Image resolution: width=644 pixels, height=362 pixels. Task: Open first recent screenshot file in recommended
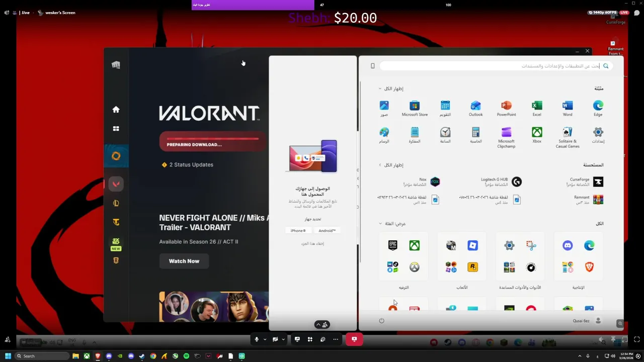(491, 200)
